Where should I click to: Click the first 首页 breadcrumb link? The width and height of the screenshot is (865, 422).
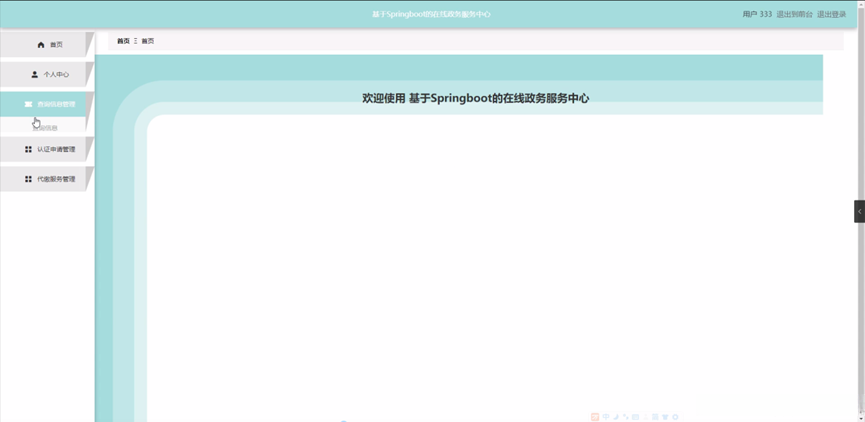pyautogui.click(x=124, y=41)
